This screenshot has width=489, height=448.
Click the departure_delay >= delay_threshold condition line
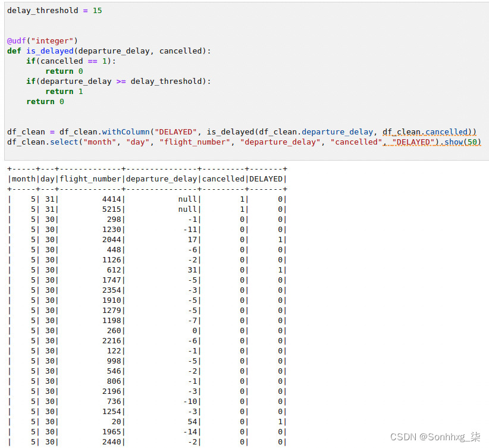click(x=118, y=82)
